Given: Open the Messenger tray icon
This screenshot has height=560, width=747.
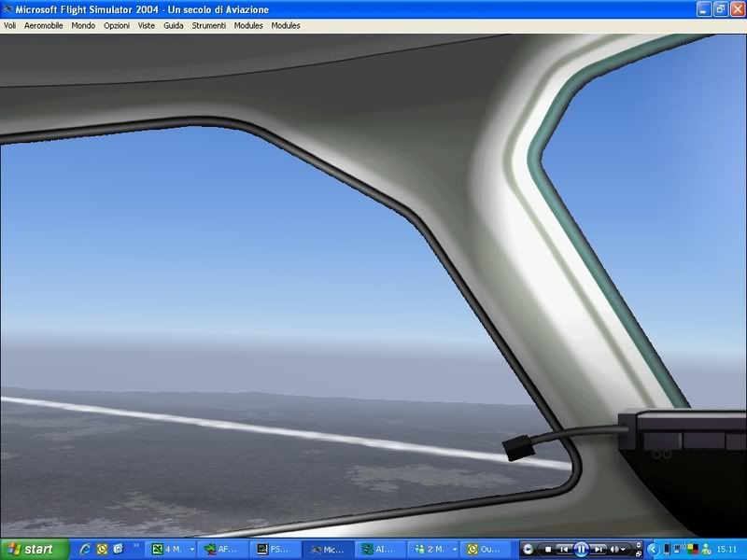Looking at the screenshot, I should pos(706,549).
